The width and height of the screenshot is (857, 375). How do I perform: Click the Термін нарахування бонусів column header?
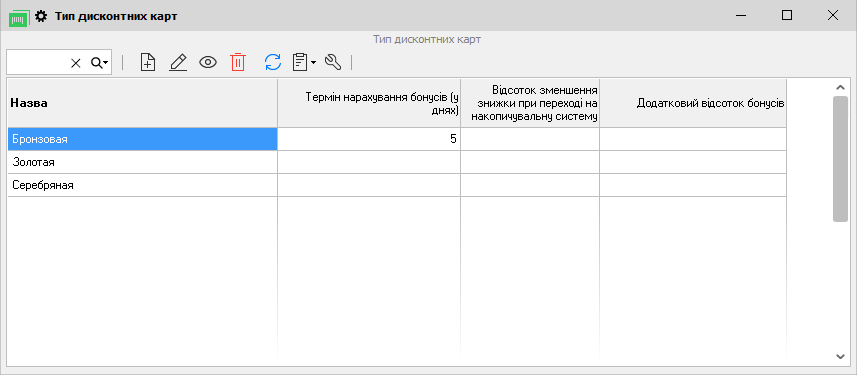point(369,103)
